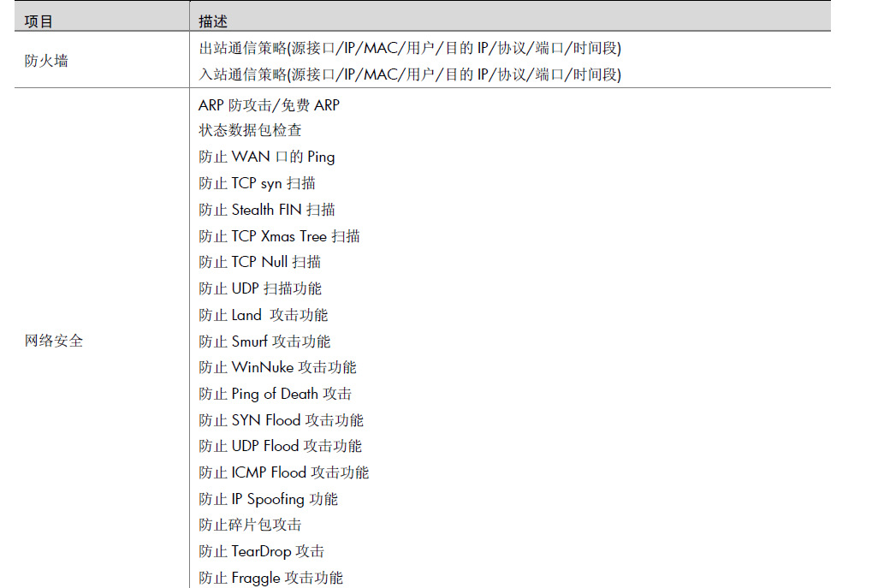Select the 防止 Ping of Death 攻击 line
The height and width of the screenshot is (588, 872).
[x=276, y=394]
